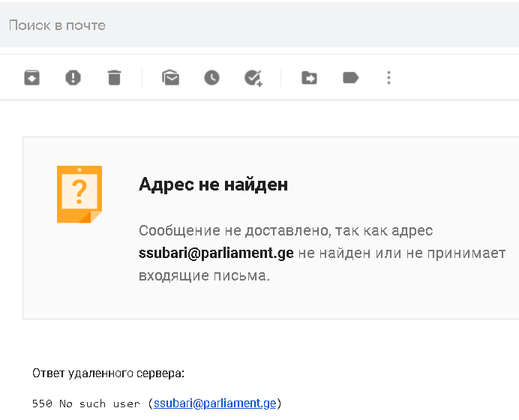Add the email to Tasks
519x420 pixels.
point(253,77)
